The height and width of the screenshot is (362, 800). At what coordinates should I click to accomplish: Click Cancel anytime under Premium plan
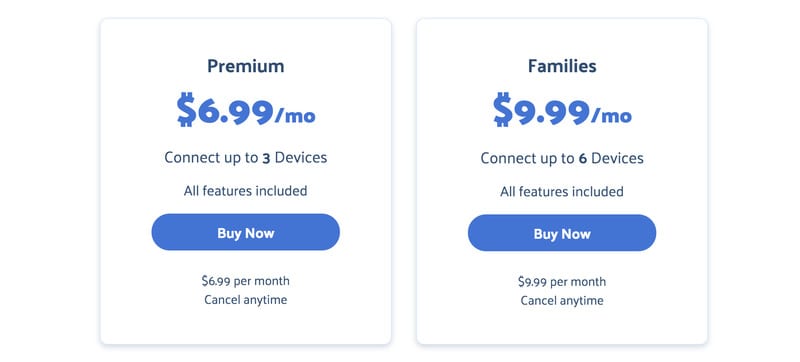pyautogui.click(x=245, y=299)
